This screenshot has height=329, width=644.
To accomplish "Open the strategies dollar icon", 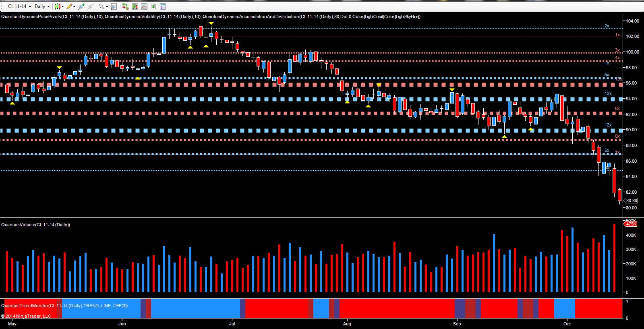I will click(153, 6).
